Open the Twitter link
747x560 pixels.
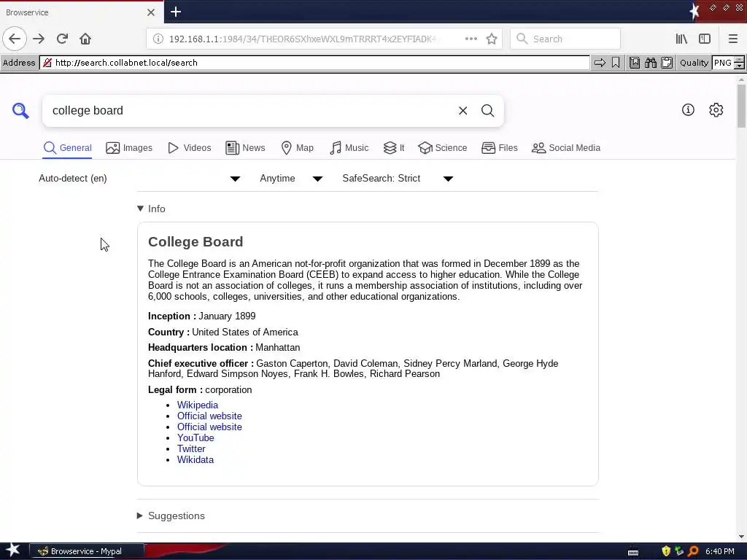pos(191,448)
